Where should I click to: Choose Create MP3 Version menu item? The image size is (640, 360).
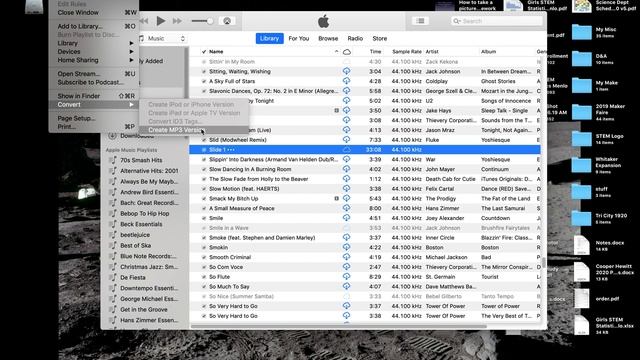point(194,130)
